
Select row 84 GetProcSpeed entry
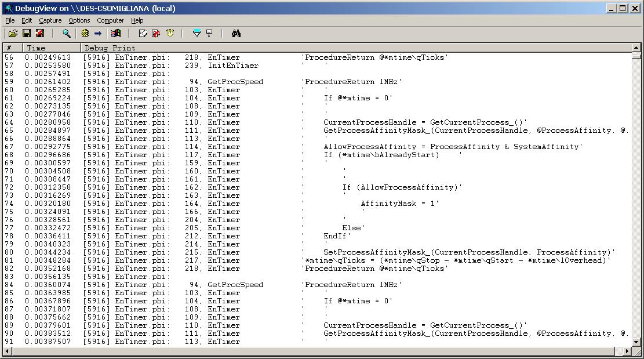[x=316, y=285]
